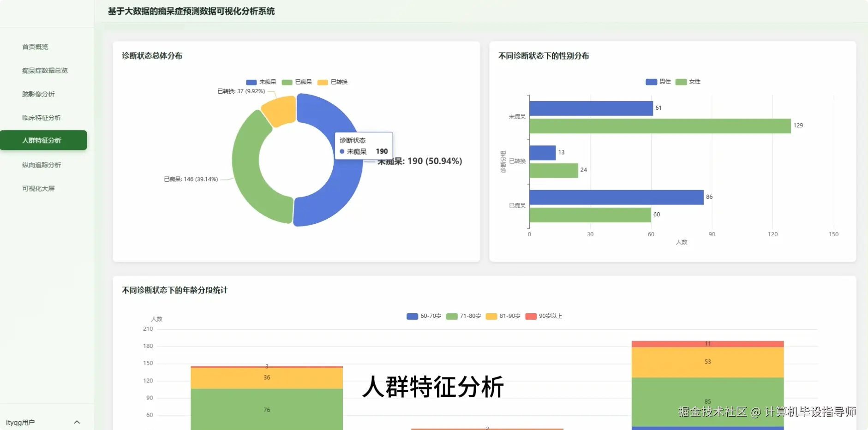Click the system title 基于大数据的痴呆症预测数据可视化分析系统
The width and height of the screenshot is (868, 430).
pos(191,11)
